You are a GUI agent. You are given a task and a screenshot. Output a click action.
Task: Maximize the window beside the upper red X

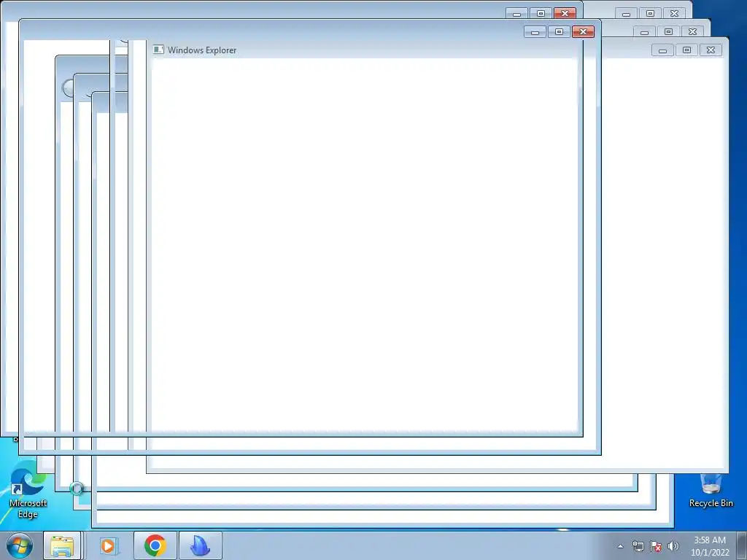coord(541,13)
